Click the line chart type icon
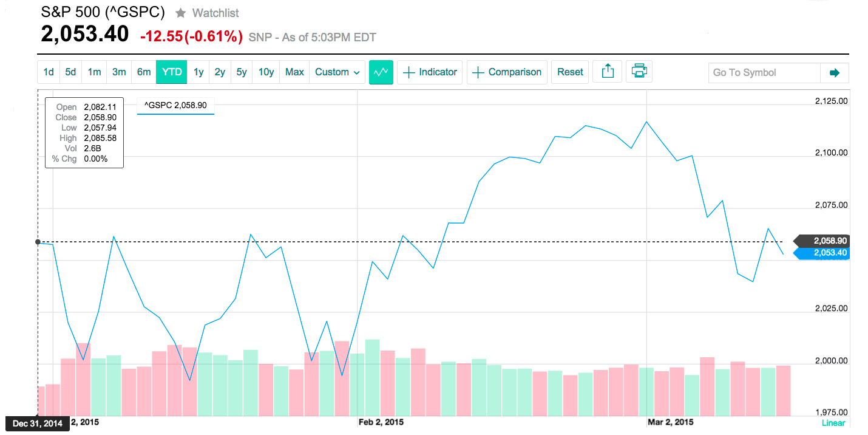Screen dimensions: 868x435 tap(381, 72)
